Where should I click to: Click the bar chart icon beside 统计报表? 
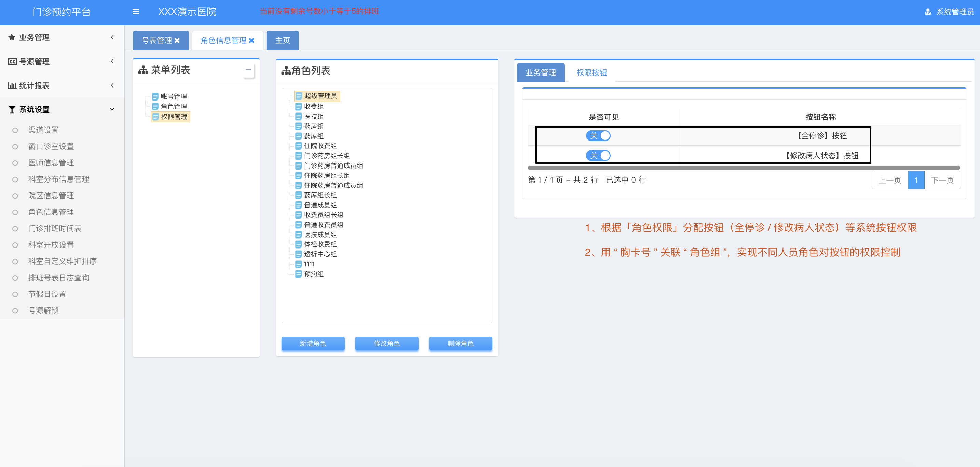[x=12, y=85]
